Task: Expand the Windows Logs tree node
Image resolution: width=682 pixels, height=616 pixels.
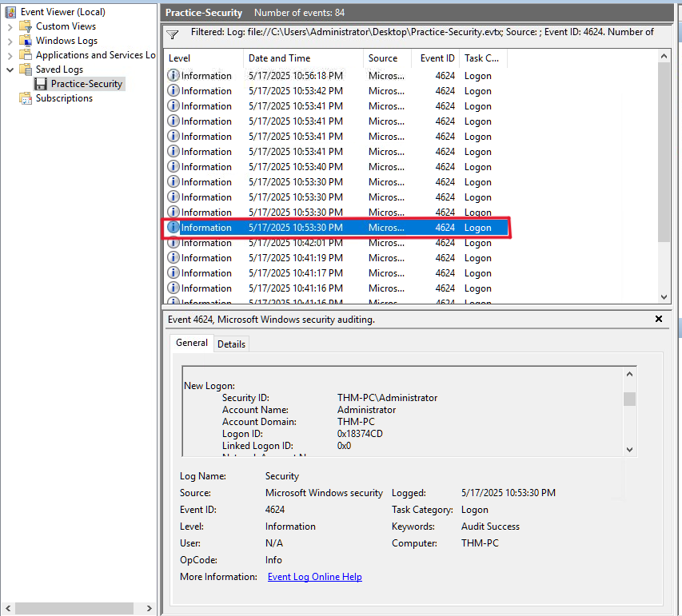Action: coord(10,41)
